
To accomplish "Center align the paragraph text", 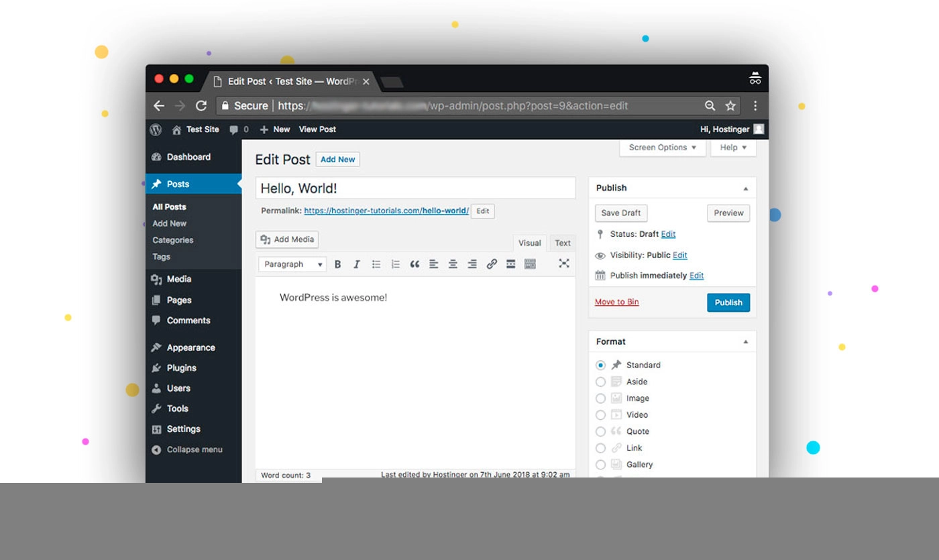I will [453, 264].
